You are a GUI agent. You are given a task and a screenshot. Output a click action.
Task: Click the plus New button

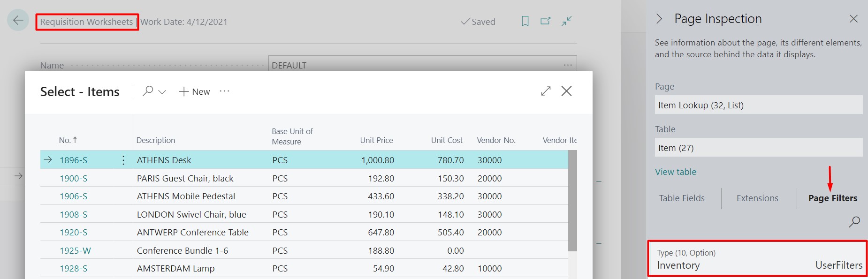tap(195, 92)
